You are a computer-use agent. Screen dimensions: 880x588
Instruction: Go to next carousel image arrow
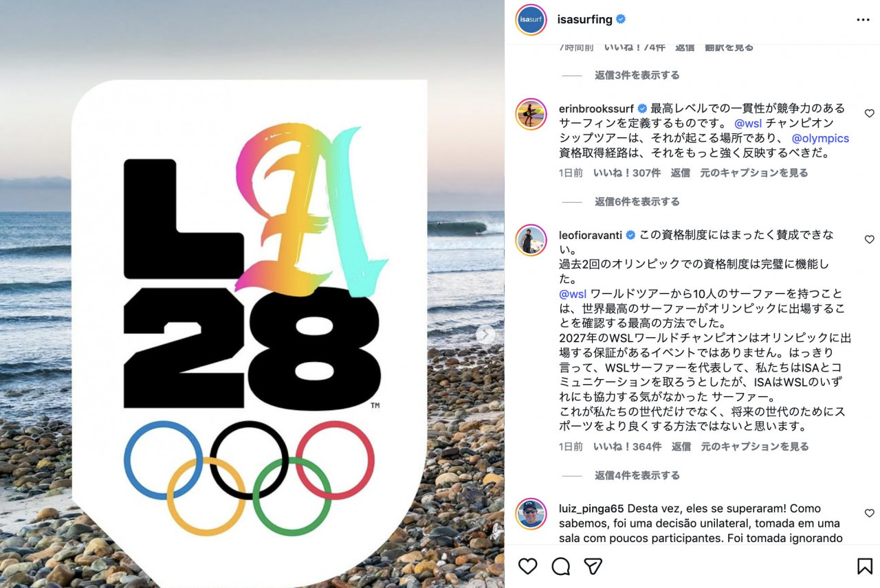(x=485, y=335)
